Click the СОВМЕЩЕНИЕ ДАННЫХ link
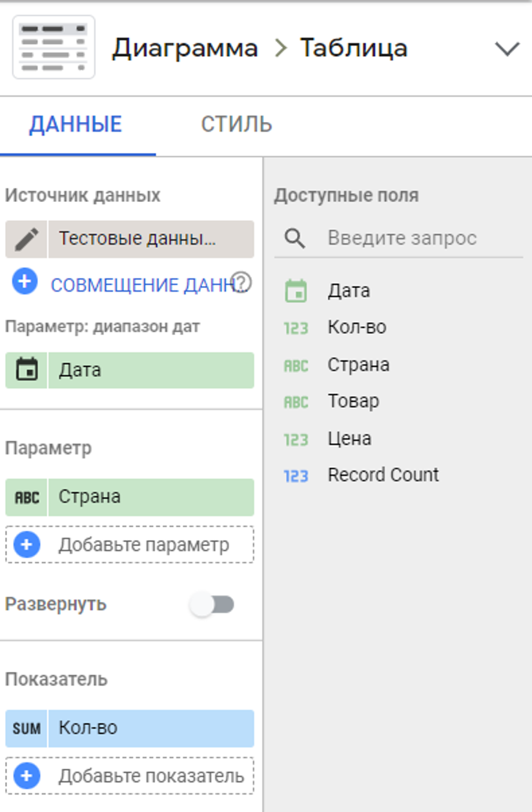532x812 pixels. click(141, 285)
